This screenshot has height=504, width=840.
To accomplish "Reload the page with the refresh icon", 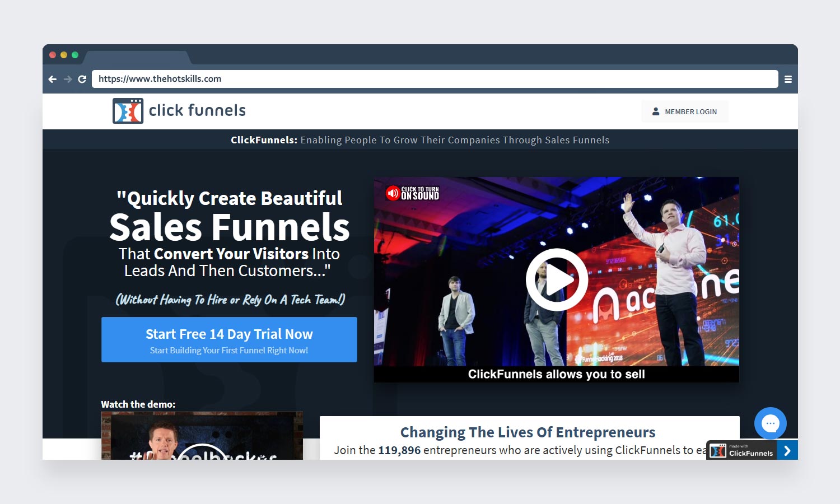I will coord(82,80).
